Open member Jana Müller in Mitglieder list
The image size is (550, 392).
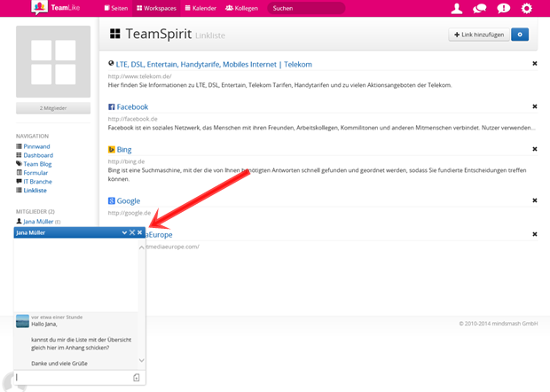click(38, 222)
